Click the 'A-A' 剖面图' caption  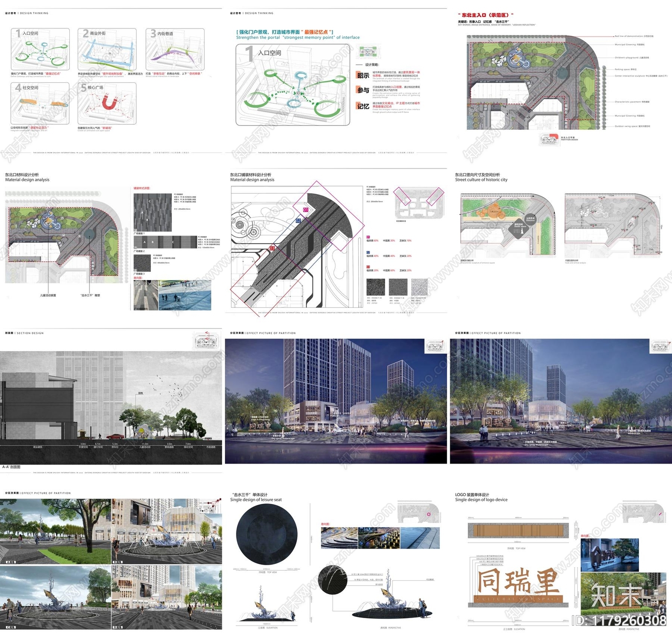coord(11,467)
